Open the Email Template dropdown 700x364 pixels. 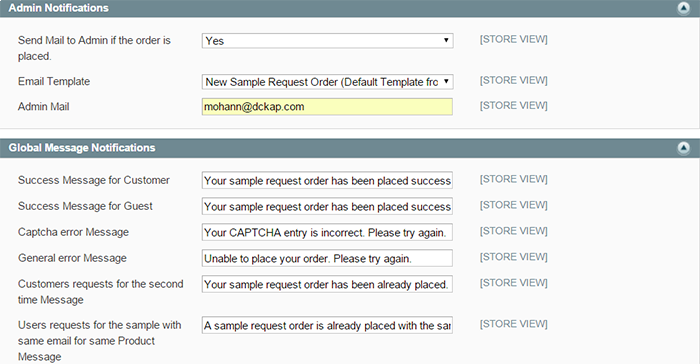pyautogui.click(x=327, y=82)
